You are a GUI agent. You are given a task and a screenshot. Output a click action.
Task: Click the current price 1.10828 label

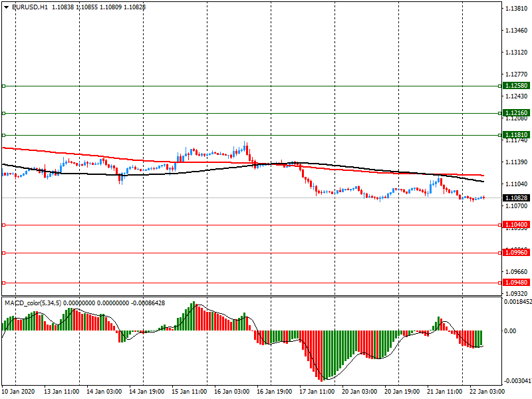point(516,198)
